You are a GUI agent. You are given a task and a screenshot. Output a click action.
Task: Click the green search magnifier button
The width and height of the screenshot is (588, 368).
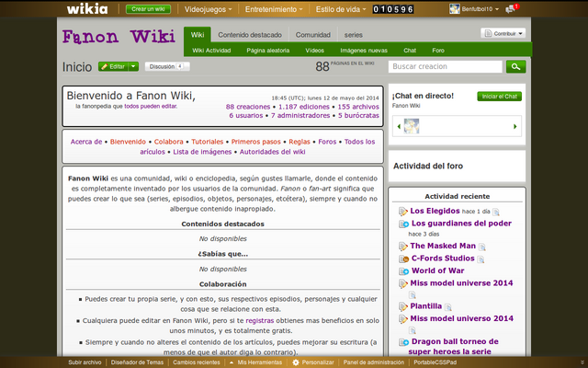pos(515,66)
